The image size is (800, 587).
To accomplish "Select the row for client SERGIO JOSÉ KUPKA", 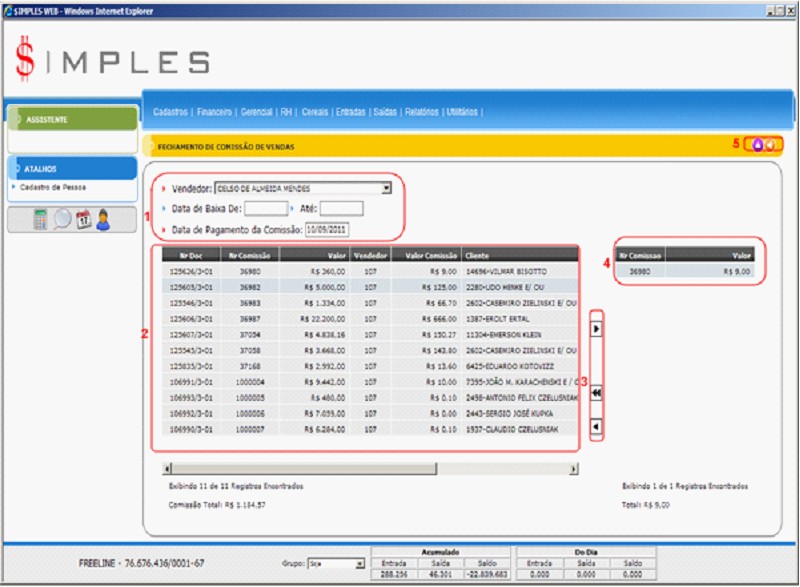I will point(370,414).
